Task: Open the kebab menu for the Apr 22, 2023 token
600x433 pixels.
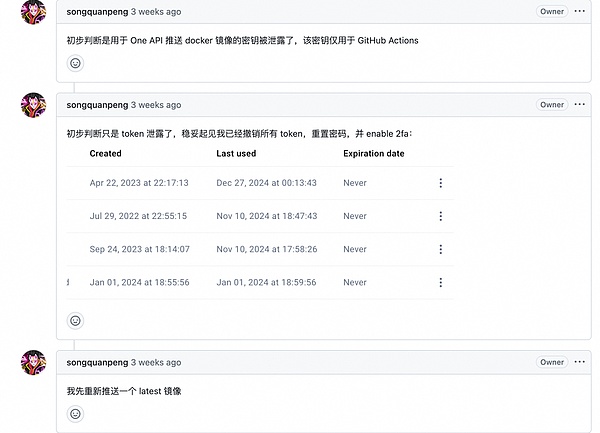Action: pos(440,183)
